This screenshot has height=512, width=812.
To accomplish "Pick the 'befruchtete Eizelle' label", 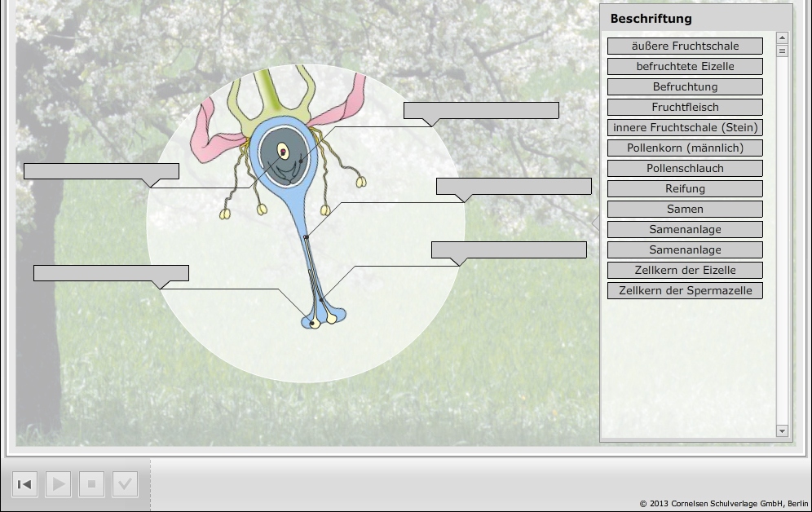I will pyautogui.click(x=685, y=66).
